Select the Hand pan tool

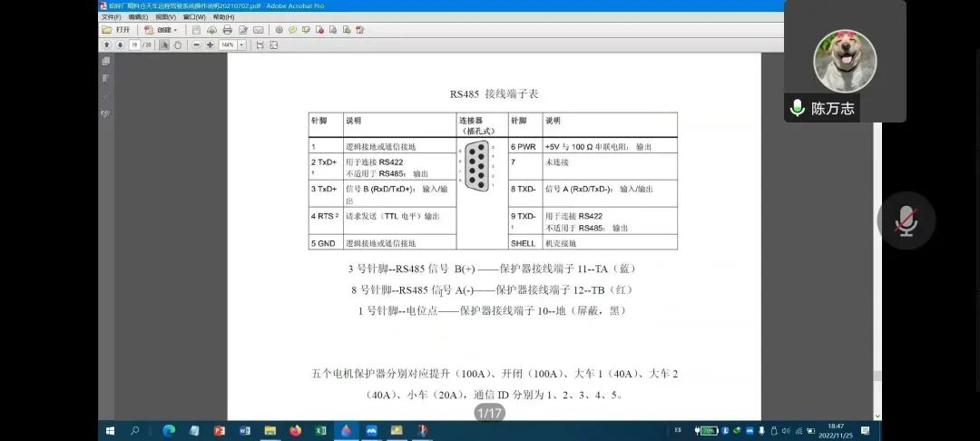(x=178, y=44)
